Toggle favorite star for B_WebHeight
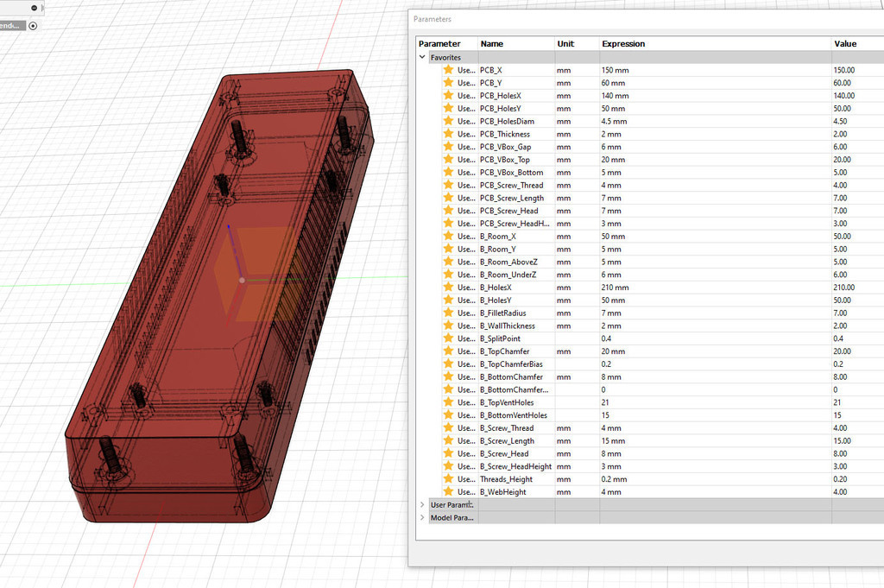This screenshot has height=588, width=884. (448, 491)
